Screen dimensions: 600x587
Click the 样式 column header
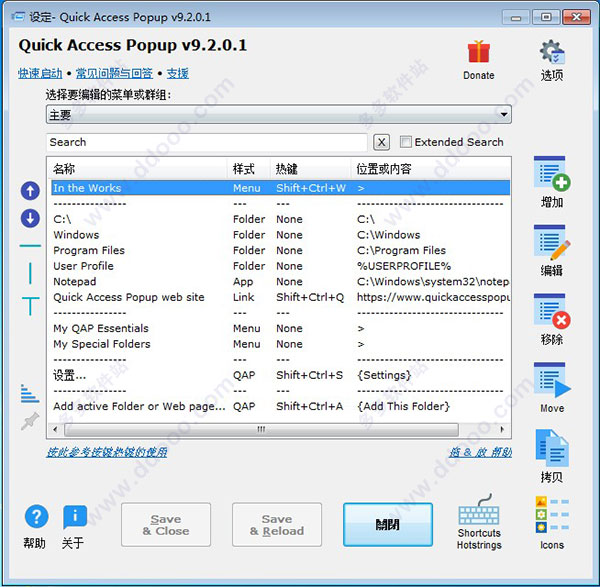[249, 169]
